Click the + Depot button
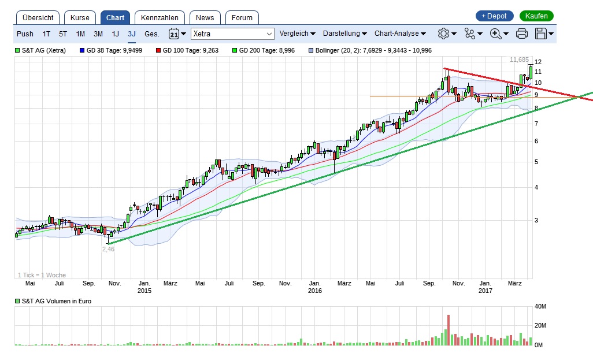 click(494, 16)
